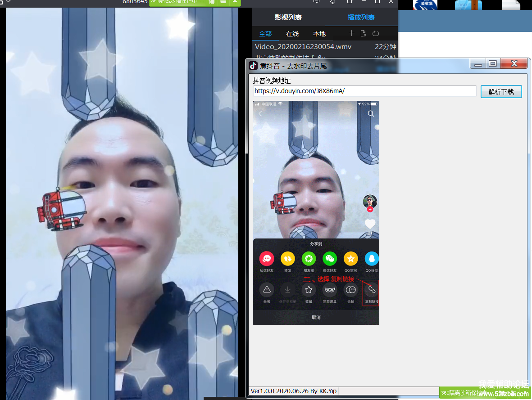Click the green 微信好友 share icon

[x=330, y=259]
